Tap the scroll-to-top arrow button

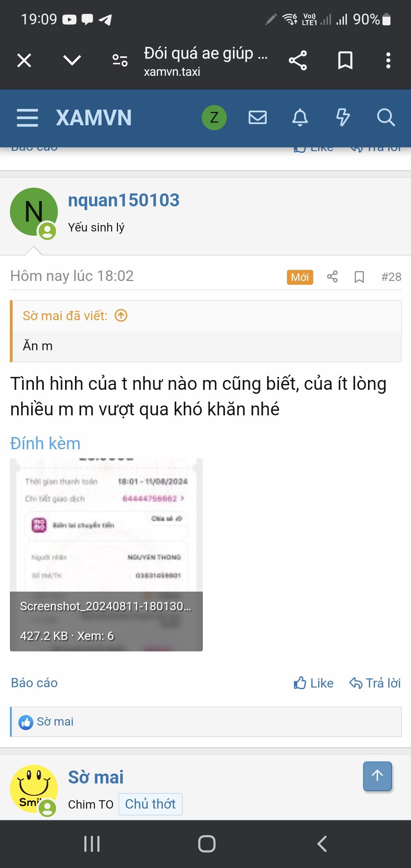pyautogui.click(x=378, y=776)
